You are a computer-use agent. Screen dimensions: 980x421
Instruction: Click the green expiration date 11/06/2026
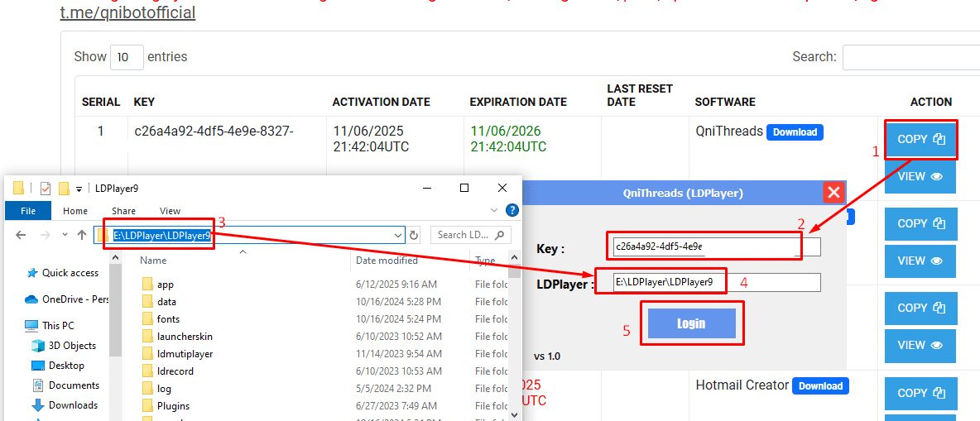click(x=506, y=132)
